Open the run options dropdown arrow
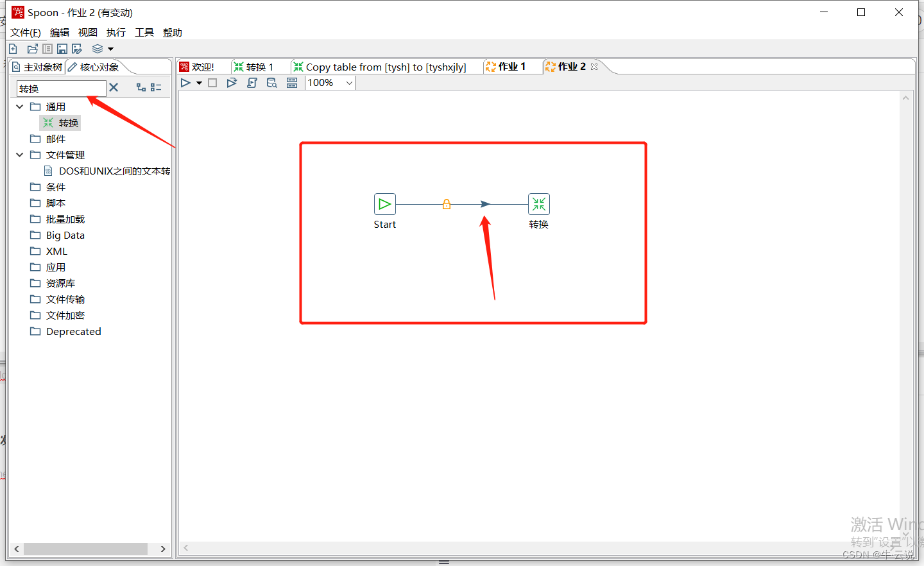 (x=199, y=83)
